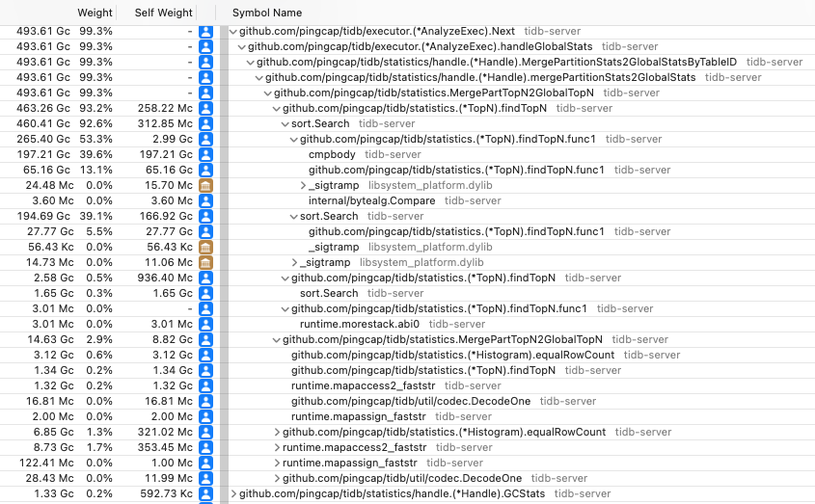
Task: Click the user icon on the 8.73 Gc mapaccess2_faststr row
Action: point(205,447)
